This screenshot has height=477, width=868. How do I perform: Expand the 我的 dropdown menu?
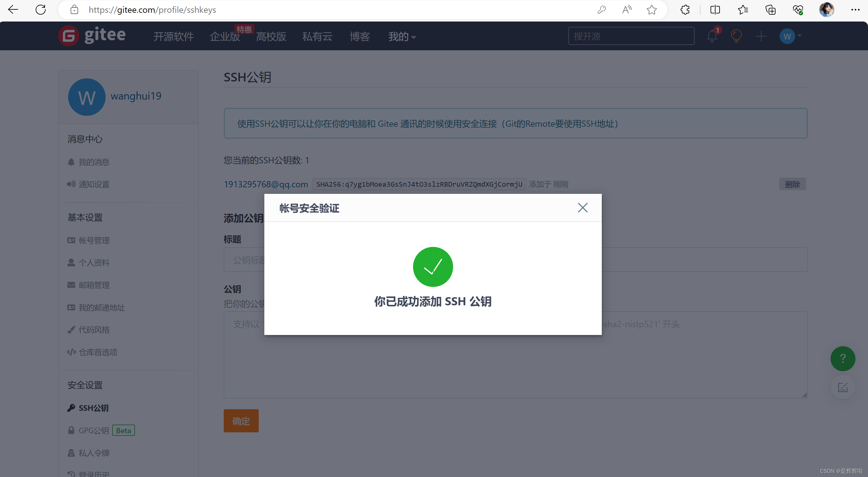tap(402, 36)
